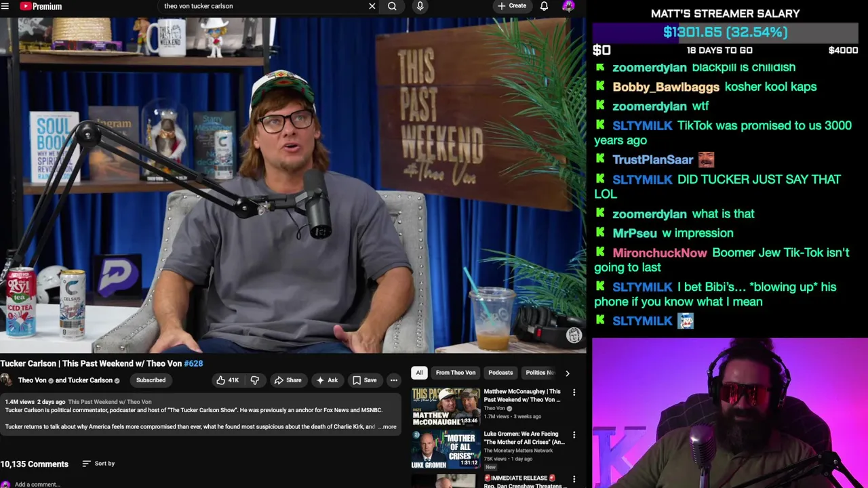Image resolution: width=868 pixels, height=488 pixels.
Task: Save the video to a playlist
Action: click(365, 380)
